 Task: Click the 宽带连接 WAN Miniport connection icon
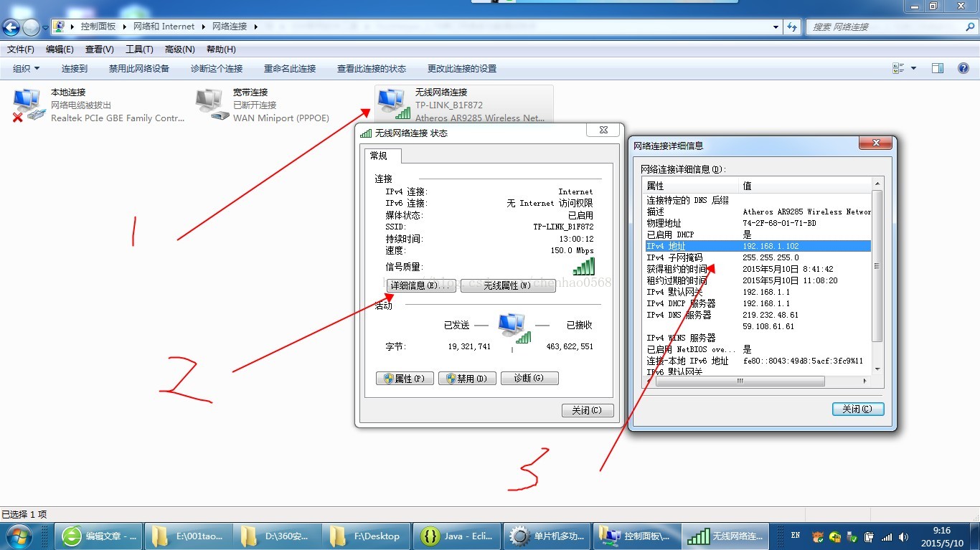click(x=208, y=100)
